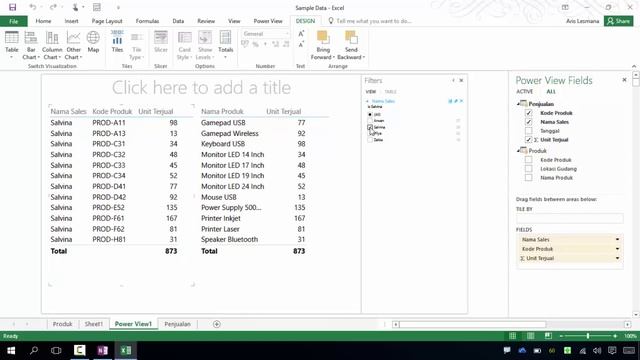Viewport: 640px width, 360px height.
Task: Uncheck Nama Sales field in Penjualan
Action: pos(529,122)
